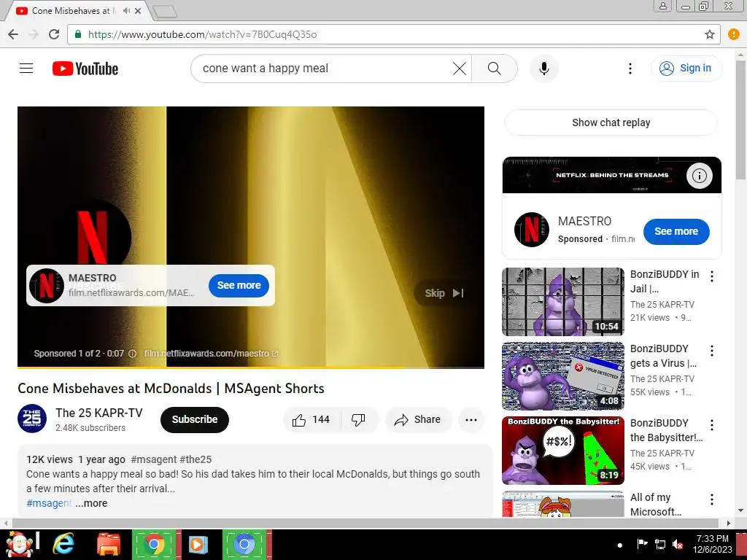Sign in to YouTube
Screen dimensions: 747x560
(x=686, y=69)
